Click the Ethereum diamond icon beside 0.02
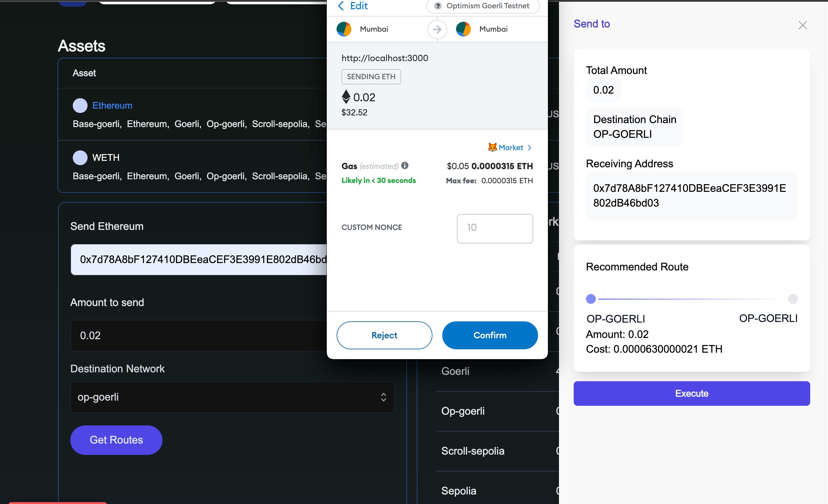Viewport: 828px width, 504px height. point(346,97)
